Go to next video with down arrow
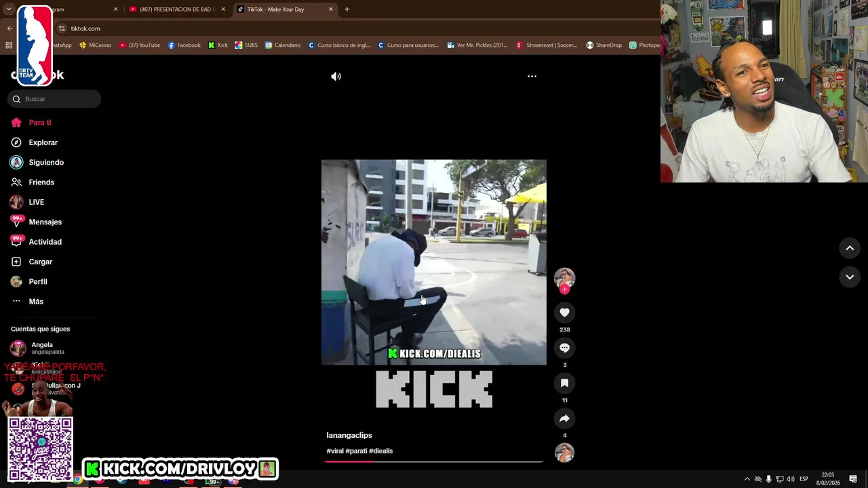868x488 pixels. [x=850, y=277]
